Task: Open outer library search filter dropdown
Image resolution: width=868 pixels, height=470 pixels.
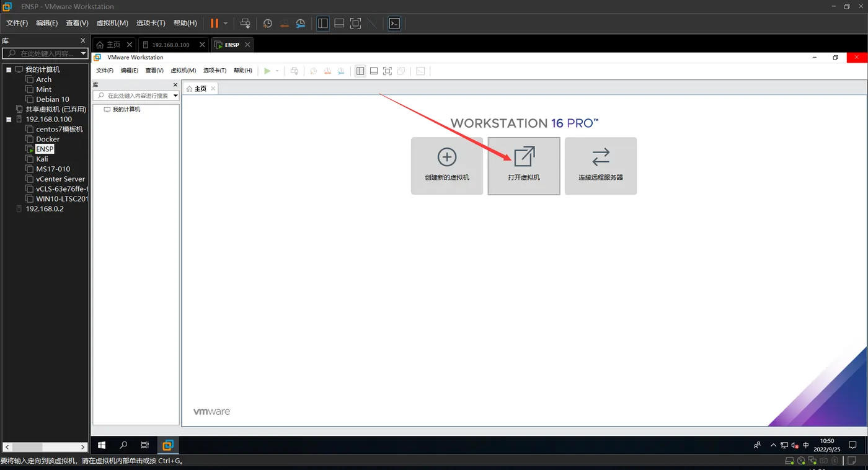Action: pyautogui.click(x=84, y=53)
